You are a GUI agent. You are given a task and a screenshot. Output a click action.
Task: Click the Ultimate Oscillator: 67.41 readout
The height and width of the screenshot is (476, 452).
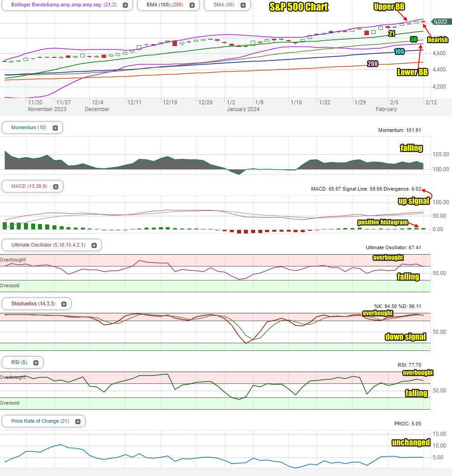pos(393,247)
